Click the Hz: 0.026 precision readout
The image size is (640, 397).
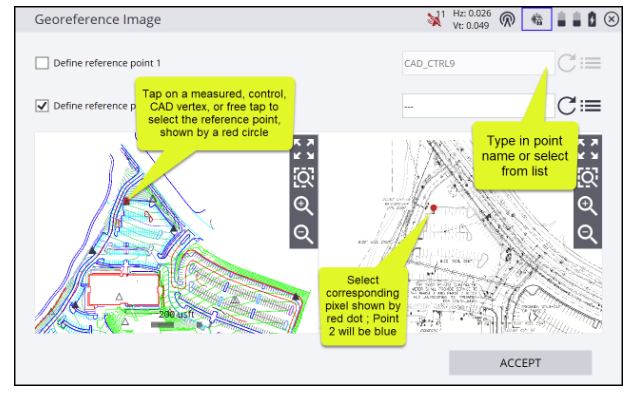[472, 13]
